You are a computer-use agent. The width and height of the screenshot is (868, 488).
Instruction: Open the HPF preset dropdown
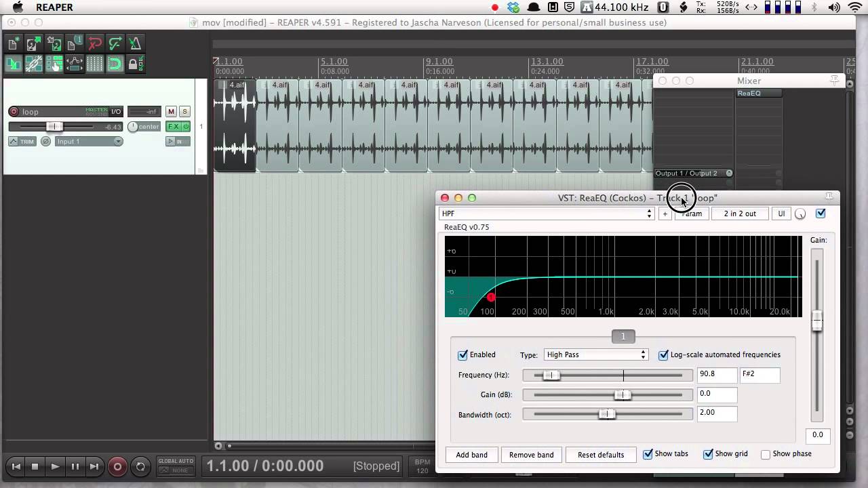point(547,213)
